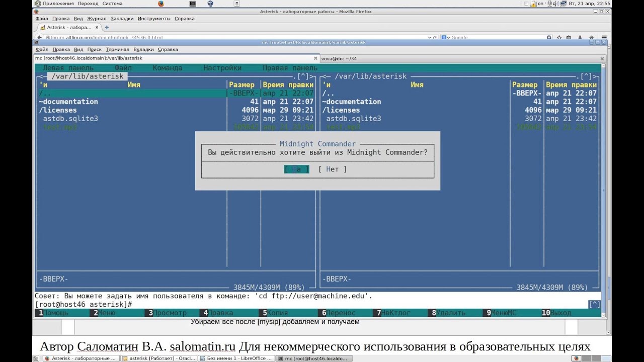Click left panel's Размер column header

[242, 85]
